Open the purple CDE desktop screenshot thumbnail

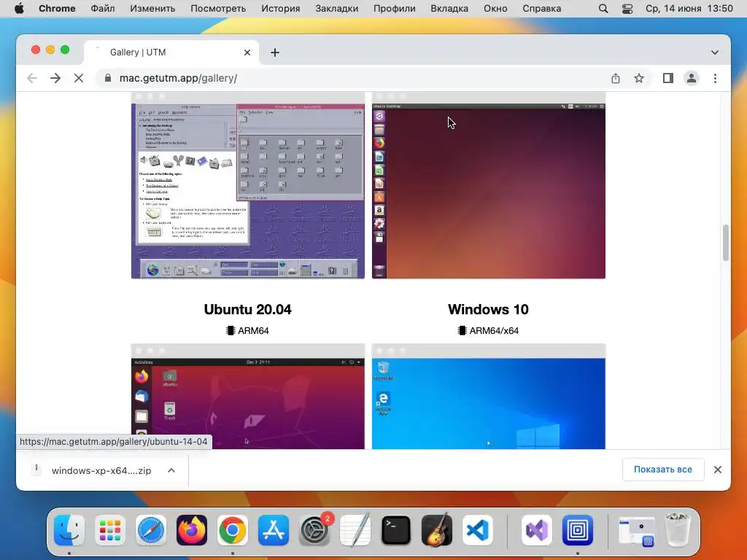coord(248,186)
